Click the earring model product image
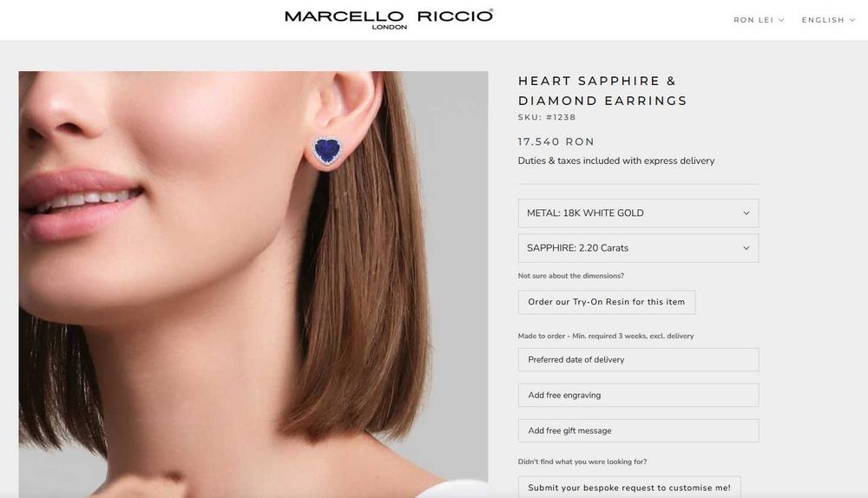The width and height of the screenshot is (868, 498). pyautogui.click(x=253, y=285)
